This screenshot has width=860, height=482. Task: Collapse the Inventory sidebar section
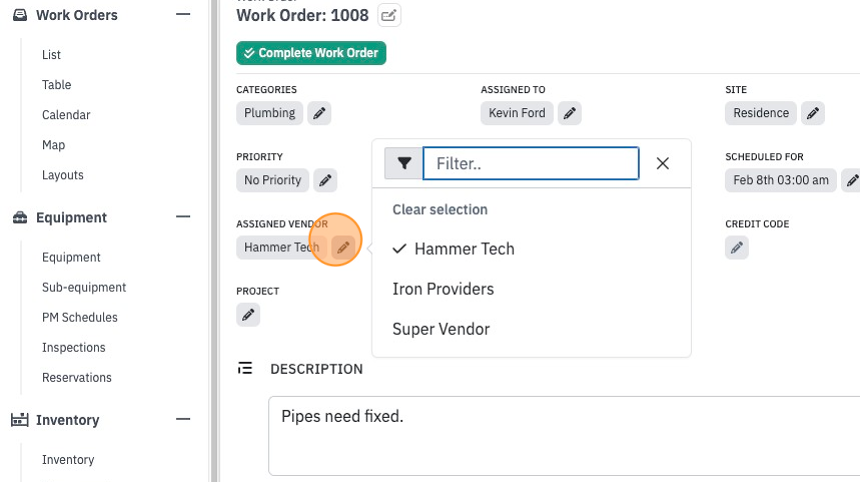tap(183, 419)
